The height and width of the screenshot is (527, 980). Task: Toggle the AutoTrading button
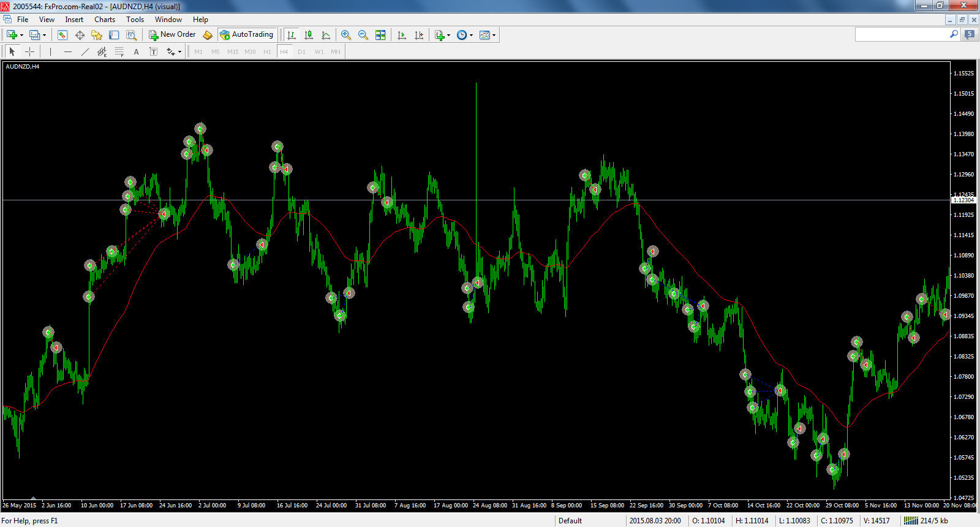click(x=247, y=35)
